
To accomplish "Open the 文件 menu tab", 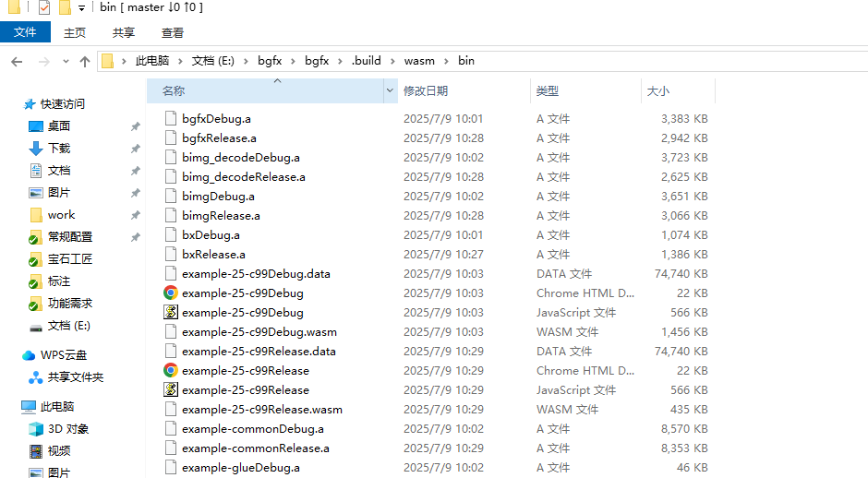I will tap(25, 32).
